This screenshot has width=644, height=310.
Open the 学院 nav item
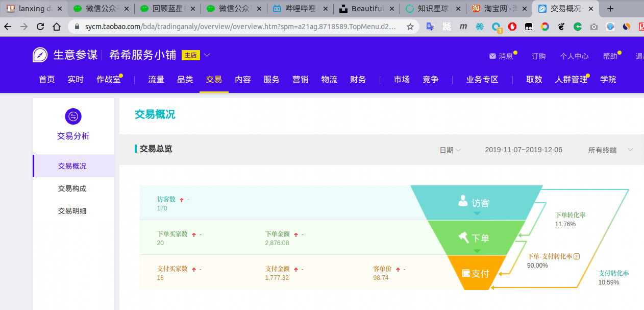pos(608,79)
